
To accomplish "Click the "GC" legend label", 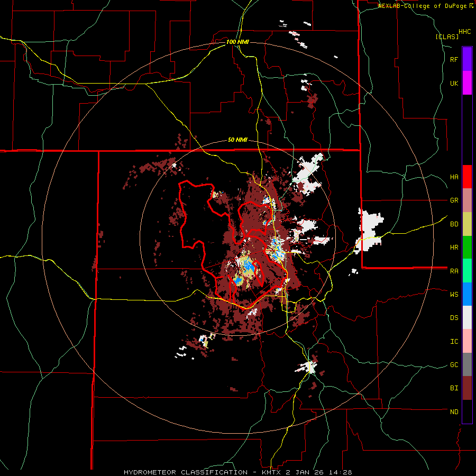I will tap(454, 365).
